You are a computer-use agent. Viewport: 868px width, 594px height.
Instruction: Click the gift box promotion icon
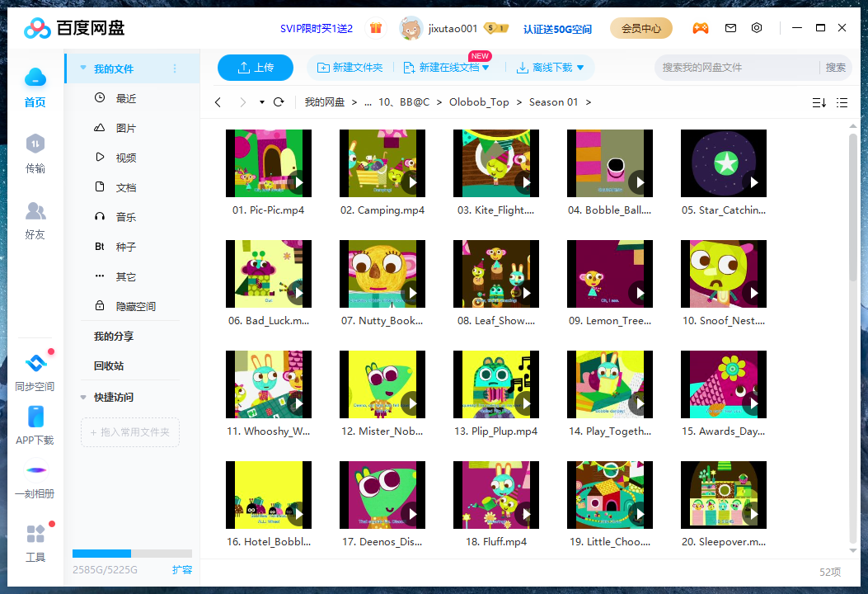pos(376,28)
